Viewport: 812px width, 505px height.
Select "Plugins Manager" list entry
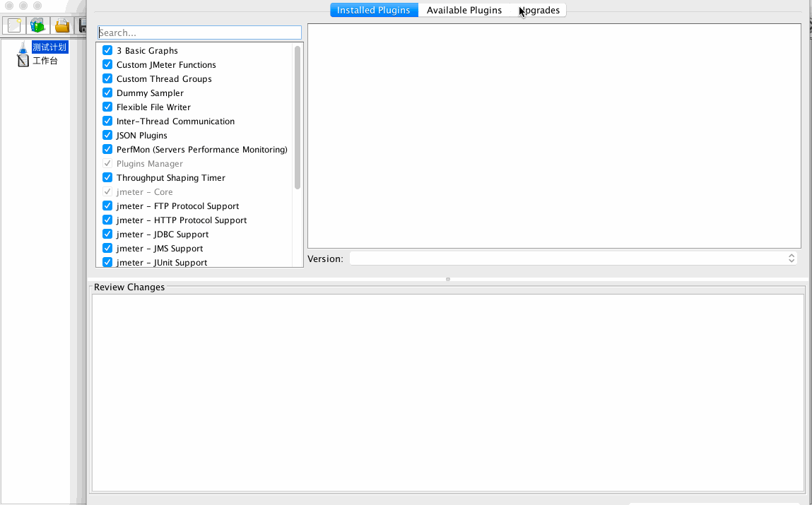[x=149, y=163]
